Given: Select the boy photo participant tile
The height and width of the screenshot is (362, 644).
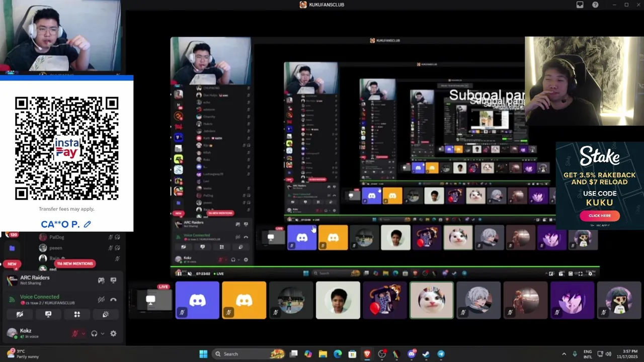Looking at the screenshot, I should (338, 300).
